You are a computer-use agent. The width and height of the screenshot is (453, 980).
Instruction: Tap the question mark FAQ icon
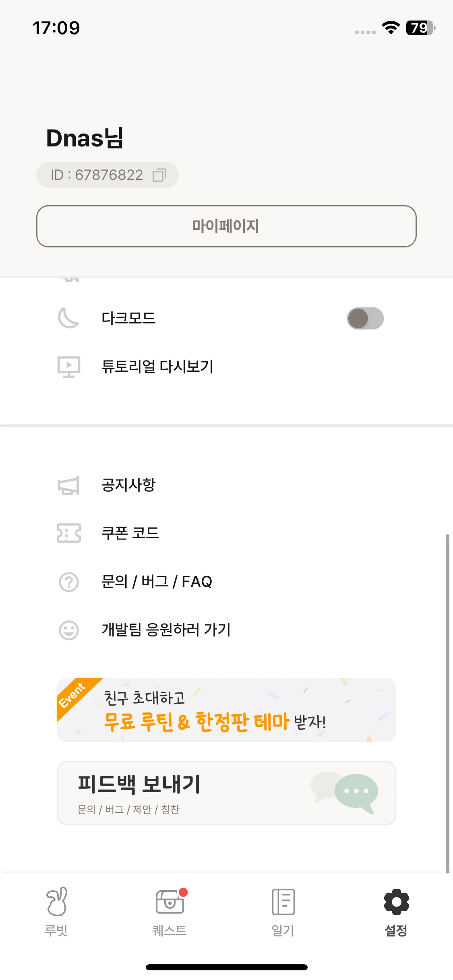pos(69,582)
